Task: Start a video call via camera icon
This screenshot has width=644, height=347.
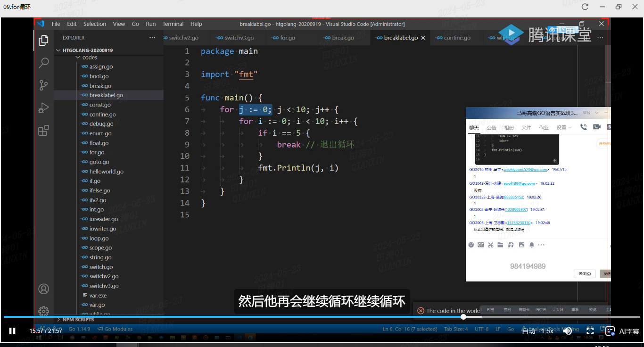Action: pos(596,127)
